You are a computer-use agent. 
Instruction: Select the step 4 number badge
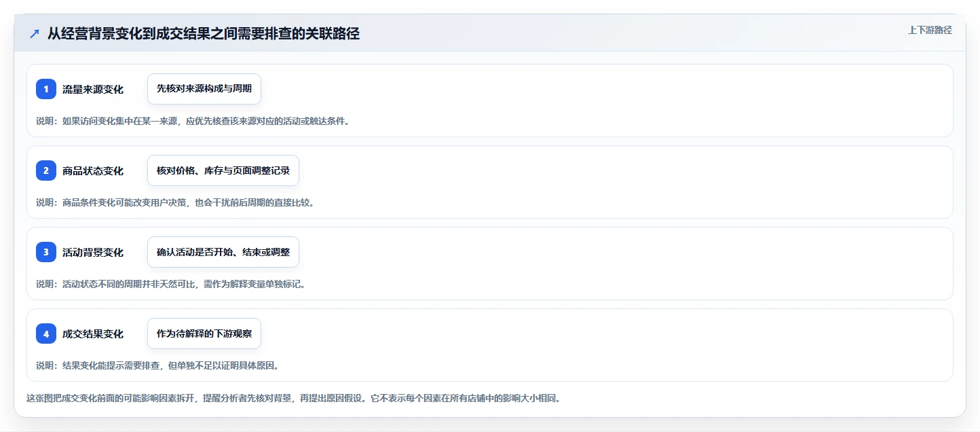46,334
